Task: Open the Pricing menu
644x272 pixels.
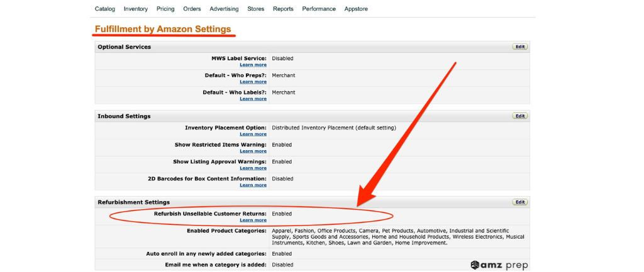Action: pyautogui.click(x=165, y=9)
